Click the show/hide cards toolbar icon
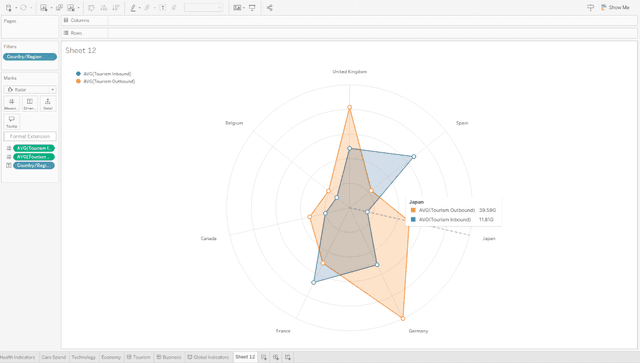Screen dimensions: 640x363 pyautogui.click(x=237, y=7)
